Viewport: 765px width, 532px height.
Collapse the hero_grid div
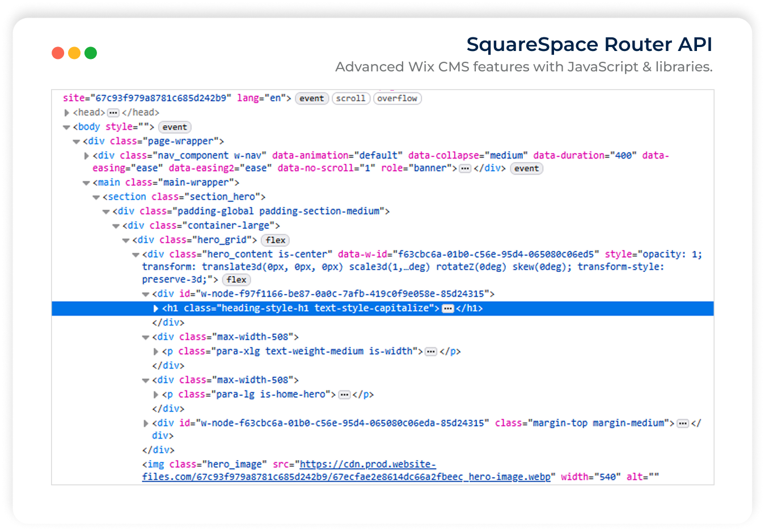pyautogui.click(x=126, y=240)
